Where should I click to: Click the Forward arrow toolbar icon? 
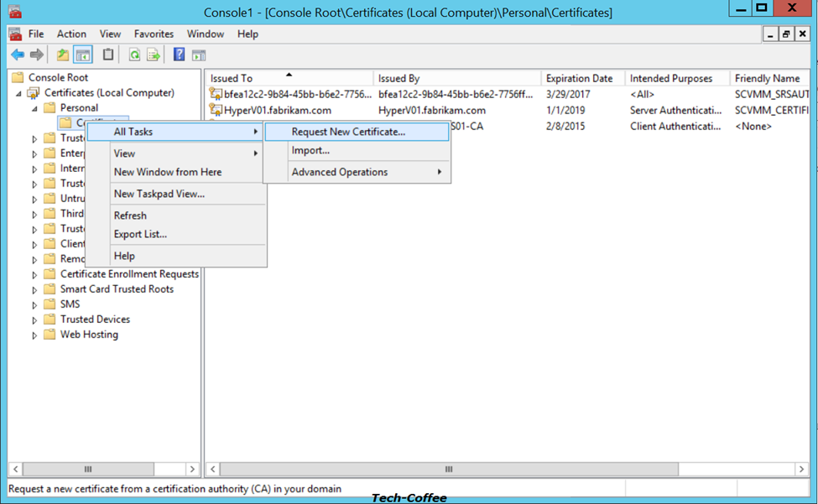(x=37, y=55)
